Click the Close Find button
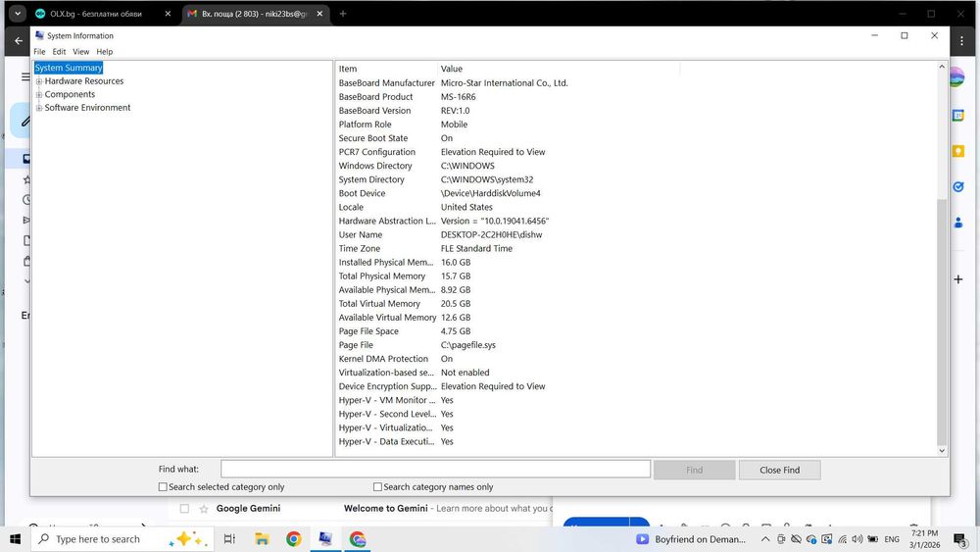980x552 pixels. pos(779,470)
